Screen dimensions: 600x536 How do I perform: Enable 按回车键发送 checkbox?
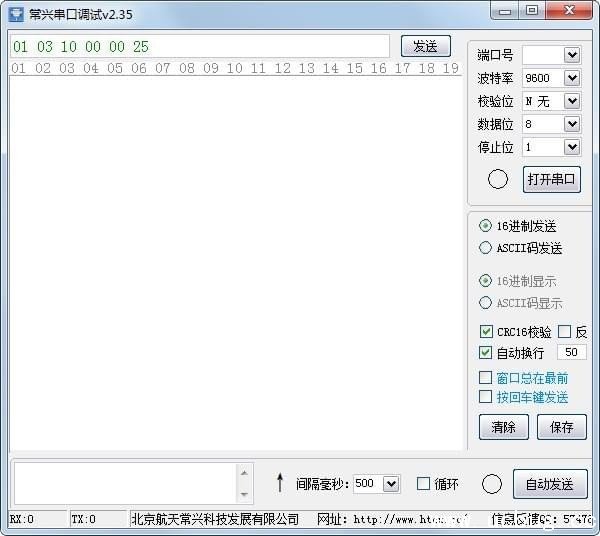[x=486, y=397]
